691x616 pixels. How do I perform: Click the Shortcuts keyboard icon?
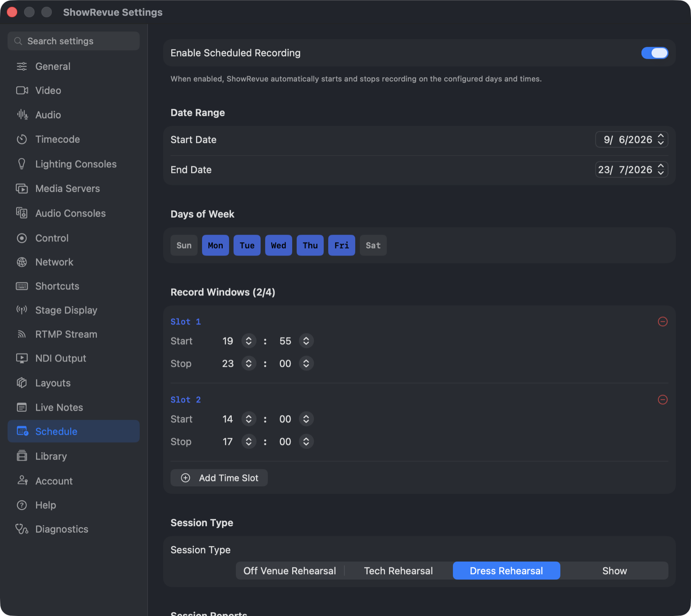[x=22, y=286]
